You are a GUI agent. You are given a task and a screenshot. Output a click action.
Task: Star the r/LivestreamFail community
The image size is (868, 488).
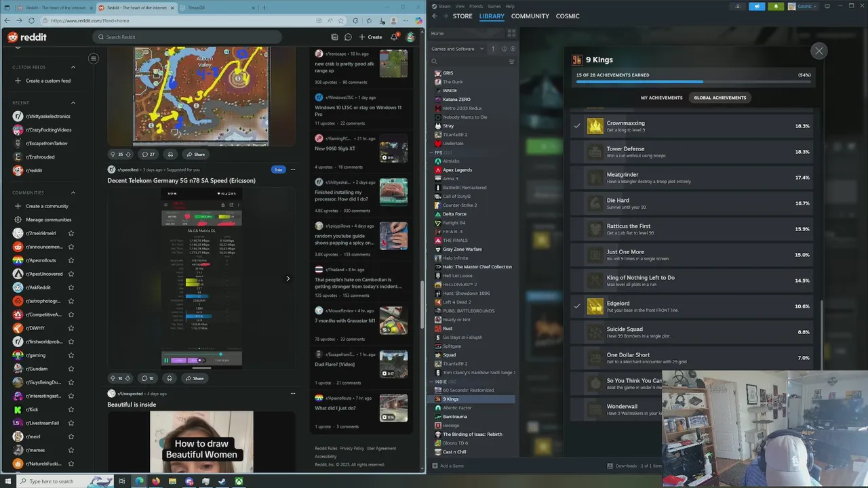[71, 423]
